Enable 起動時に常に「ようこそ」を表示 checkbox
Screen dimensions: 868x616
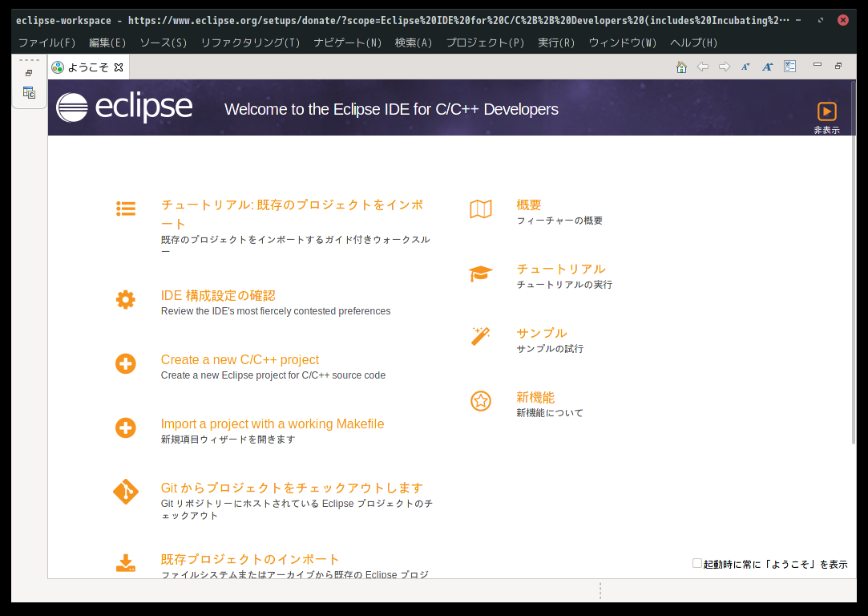(697, 563)
